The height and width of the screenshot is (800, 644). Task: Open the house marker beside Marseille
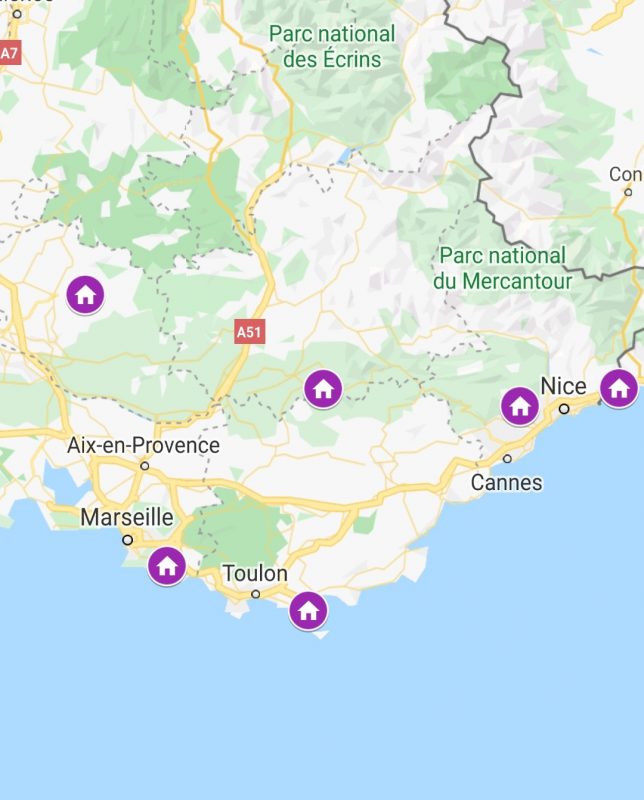pos(167,566)
